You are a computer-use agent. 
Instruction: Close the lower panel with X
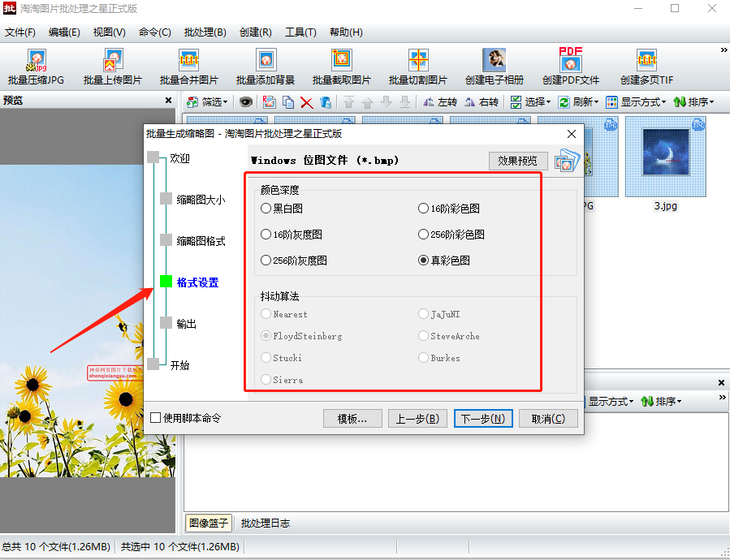[x=721, y=382]
